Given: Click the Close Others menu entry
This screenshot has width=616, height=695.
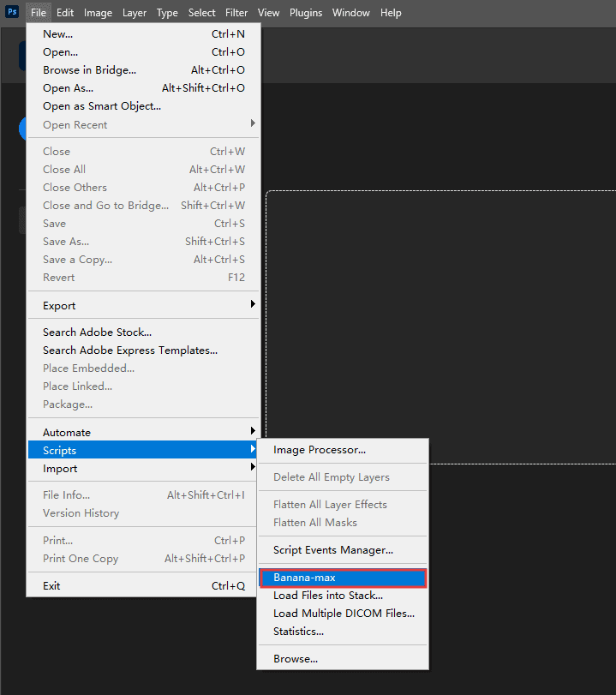Looking at the screenshot, I should point(143,188).
